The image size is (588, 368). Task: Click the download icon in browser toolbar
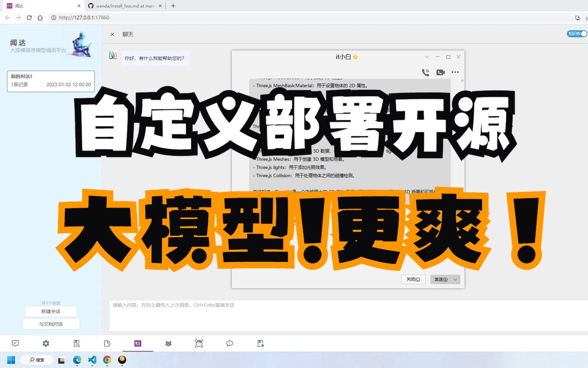[577, 18]
